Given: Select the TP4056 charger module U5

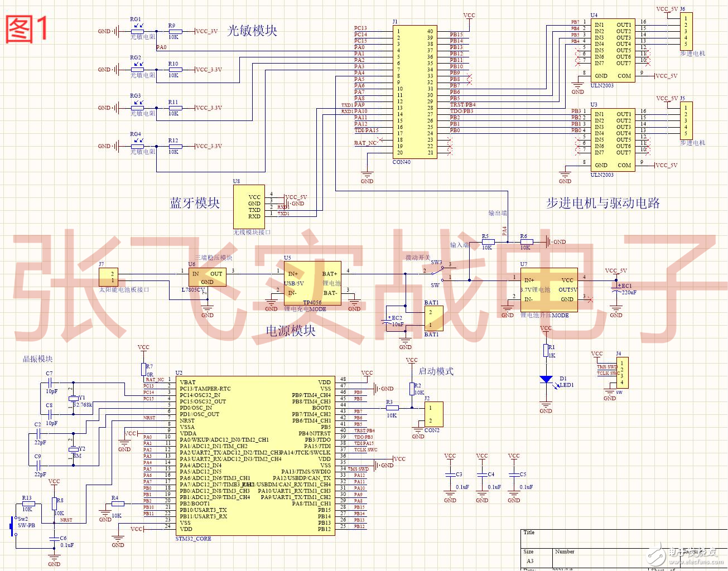Looking at the screenshot, I should click(312, 282).
